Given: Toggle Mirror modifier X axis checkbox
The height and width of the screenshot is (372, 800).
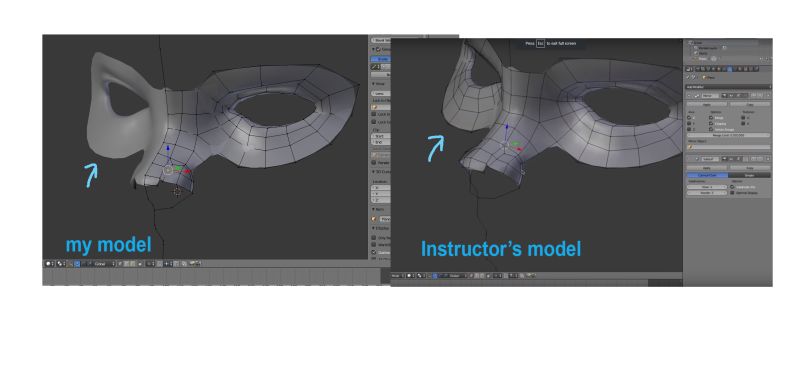Looking at the screenshot, I should pyautogui.click(x=689, y=118).
